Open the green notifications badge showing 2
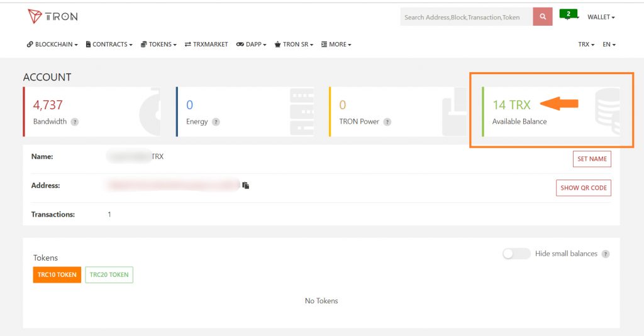Image resolution: width=644 pixels, height=336 pixels. pyautogui.click(x=569, y=14)
